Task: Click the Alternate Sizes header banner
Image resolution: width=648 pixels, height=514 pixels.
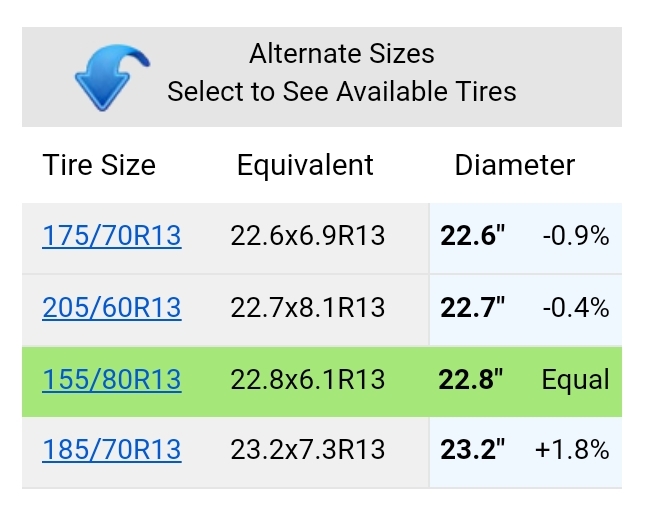Action: point(322,77)
